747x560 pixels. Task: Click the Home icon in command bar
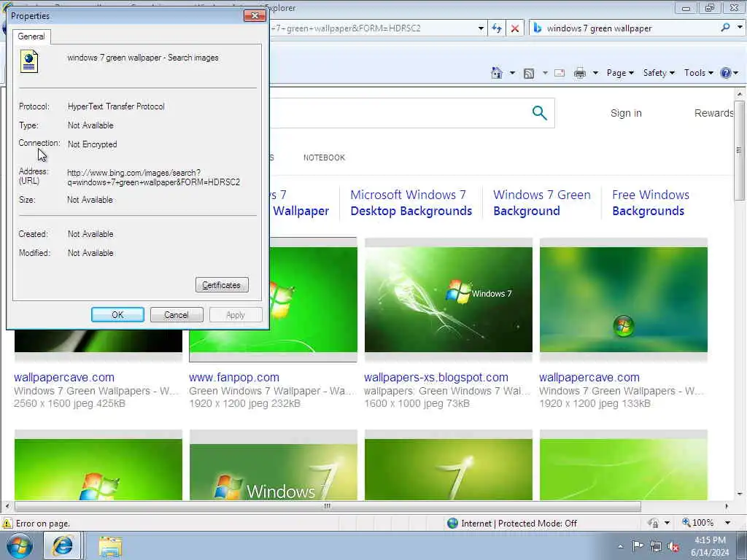point(497,73)
